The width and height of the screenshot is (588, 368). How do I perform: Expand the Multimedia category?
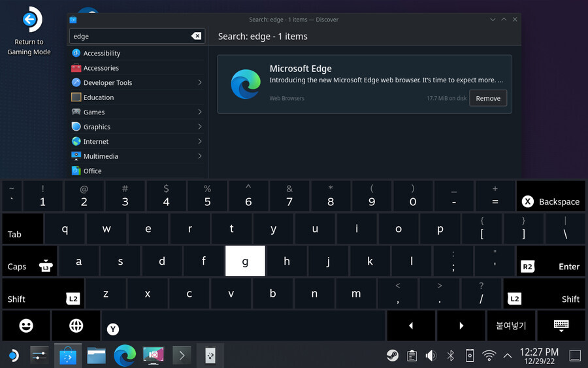click(x=200, y=156)
